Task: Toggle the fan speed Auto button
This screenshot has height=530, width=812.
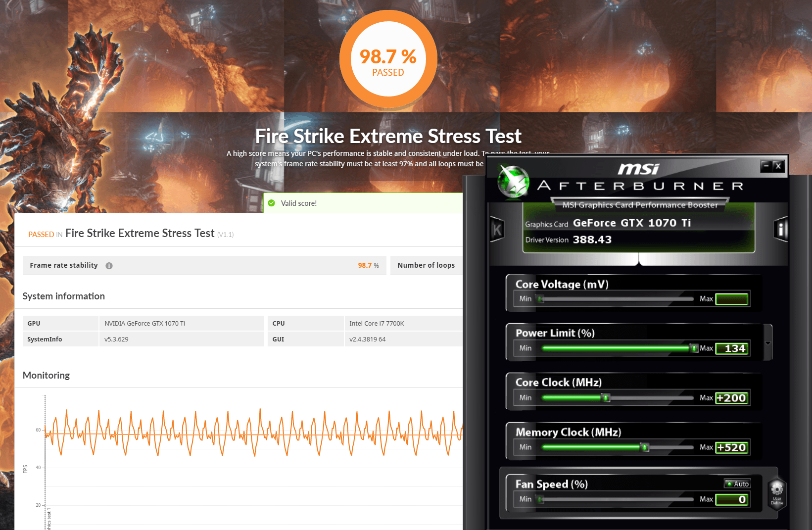Action: (737, 484)
